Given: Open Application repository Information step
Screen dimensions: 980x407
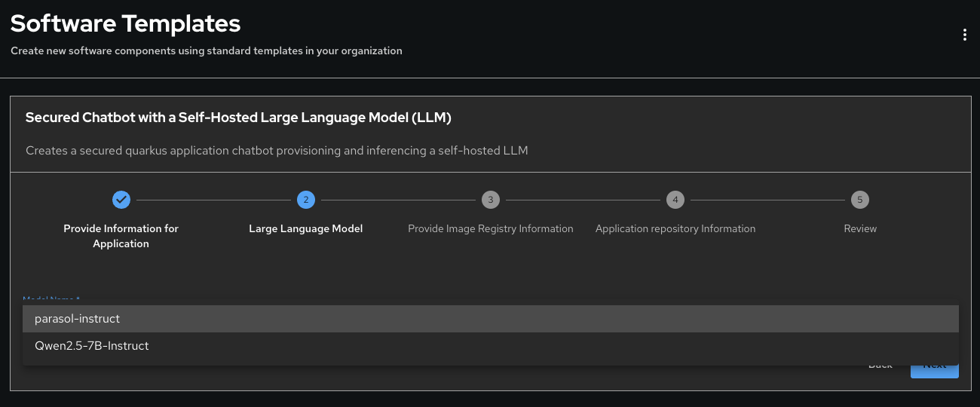Looking at the screenshot, I should pyautogui.click(x=675, y=228).
